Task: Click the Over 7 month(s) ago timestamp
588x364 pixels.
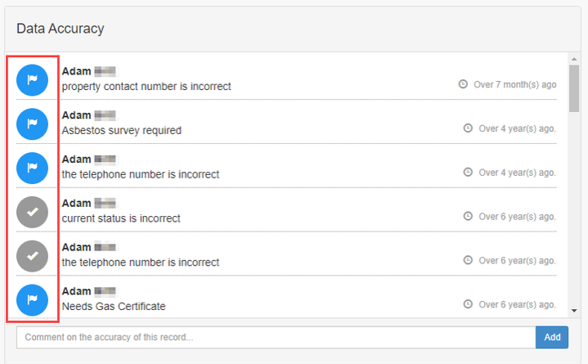Action: 514,84
